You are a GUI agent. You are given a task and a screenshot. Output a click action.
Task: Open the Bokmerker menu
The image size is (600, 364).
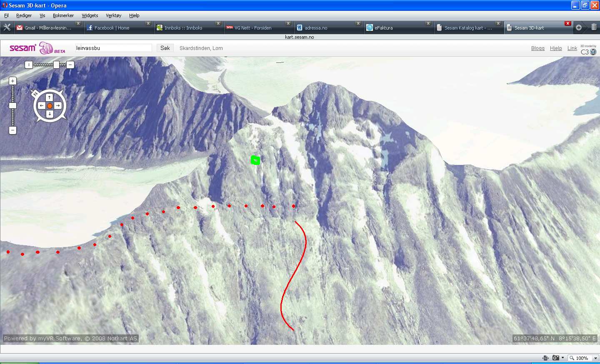pyautogui.click(x=63, y=15)
